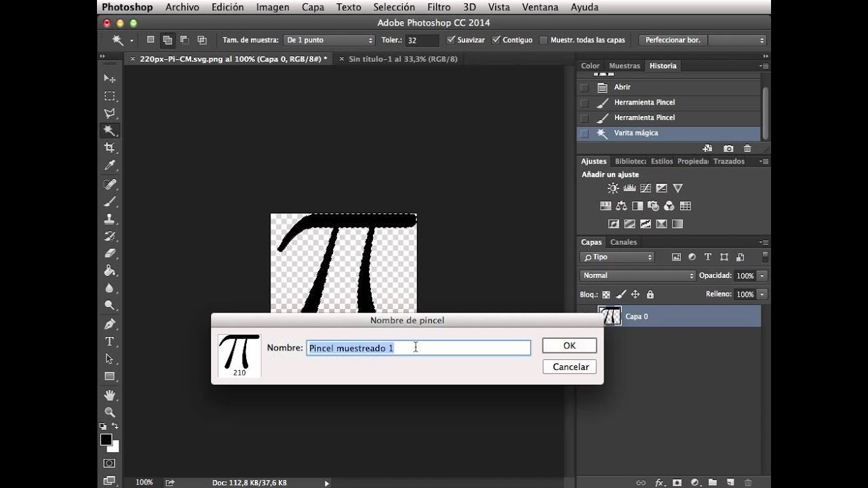
Task: Select the Eraser tool
Action: tap(109, 253)
